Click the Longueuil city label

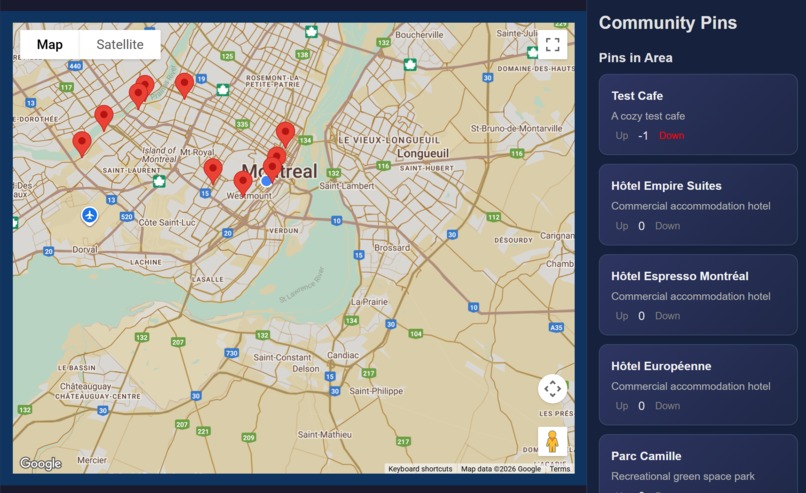click(x=423, y=153)
